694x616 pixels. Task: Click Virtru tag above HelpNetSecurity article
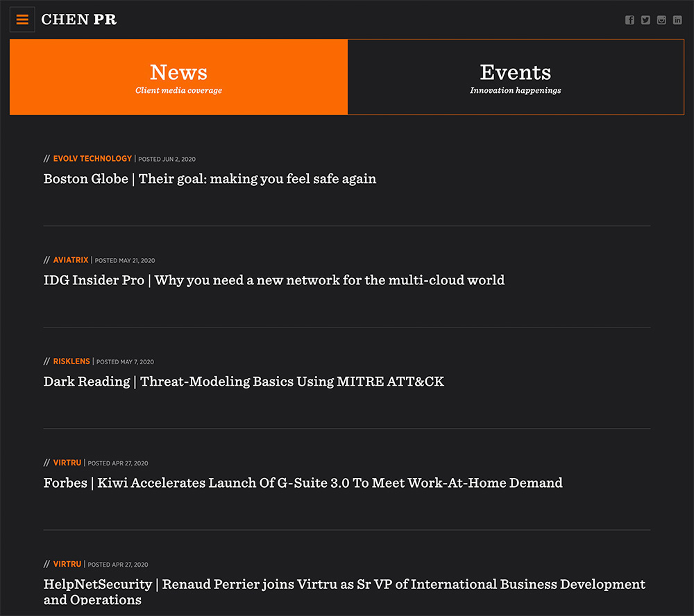coord(67,564)
